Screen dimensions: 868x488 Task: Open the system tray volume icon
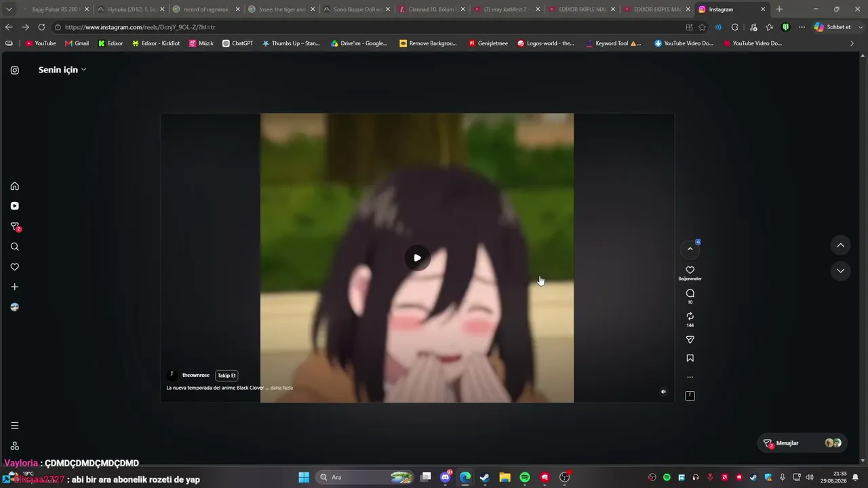click(x=809, y=477)
